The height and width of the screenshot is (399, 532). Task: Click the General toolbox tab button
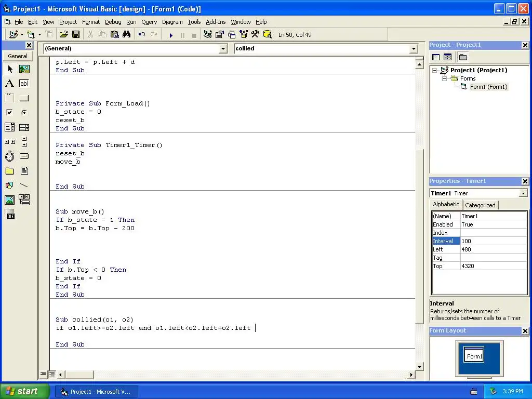[18, 56]
